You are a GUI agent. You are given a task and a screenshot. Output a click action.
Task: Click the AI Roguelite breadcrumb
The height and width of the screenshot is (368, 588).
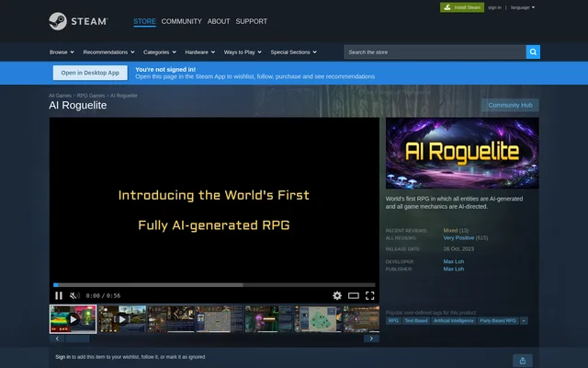(124, 96)
